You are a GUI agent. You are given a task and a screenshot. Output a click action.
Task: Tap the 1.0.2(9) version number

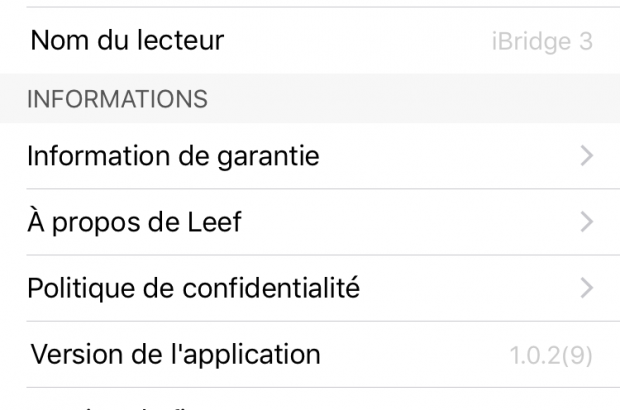coord(553,355)
